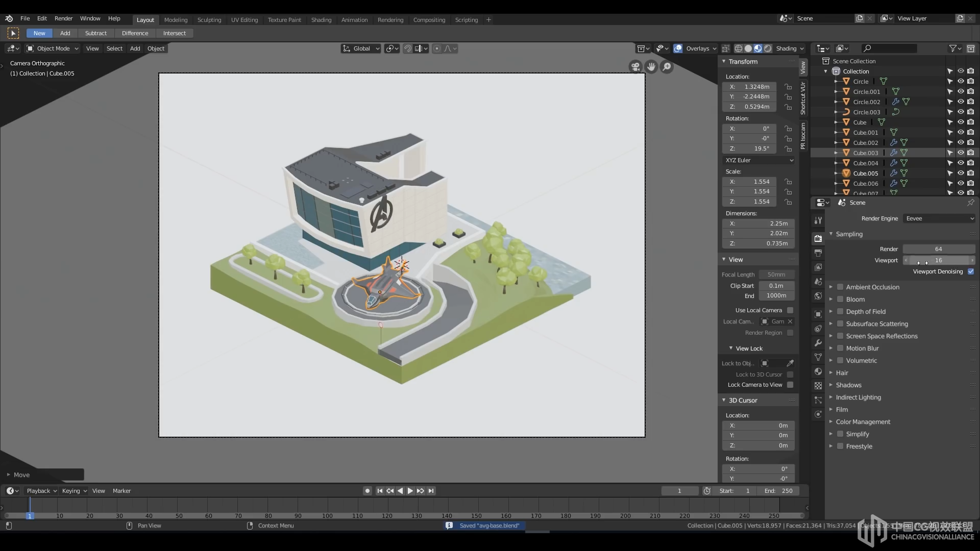Open the Window menu
Viewport: 980px width, 551px height.
coord(90,18)
